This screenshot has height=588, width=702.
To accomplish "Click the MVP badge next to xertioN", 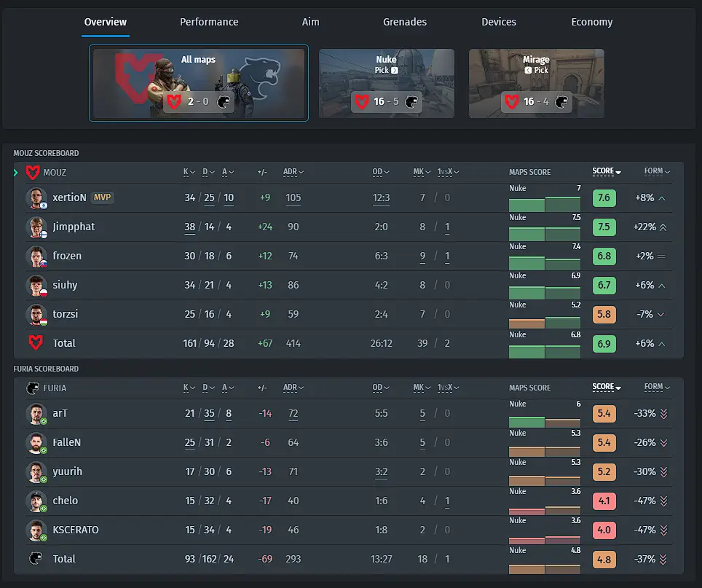I will click(x=102, y=197).
